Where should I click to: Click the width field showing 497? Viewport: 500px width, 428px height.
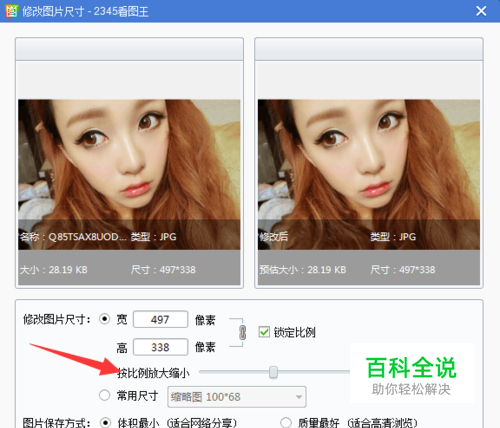(x=160, y=319)
